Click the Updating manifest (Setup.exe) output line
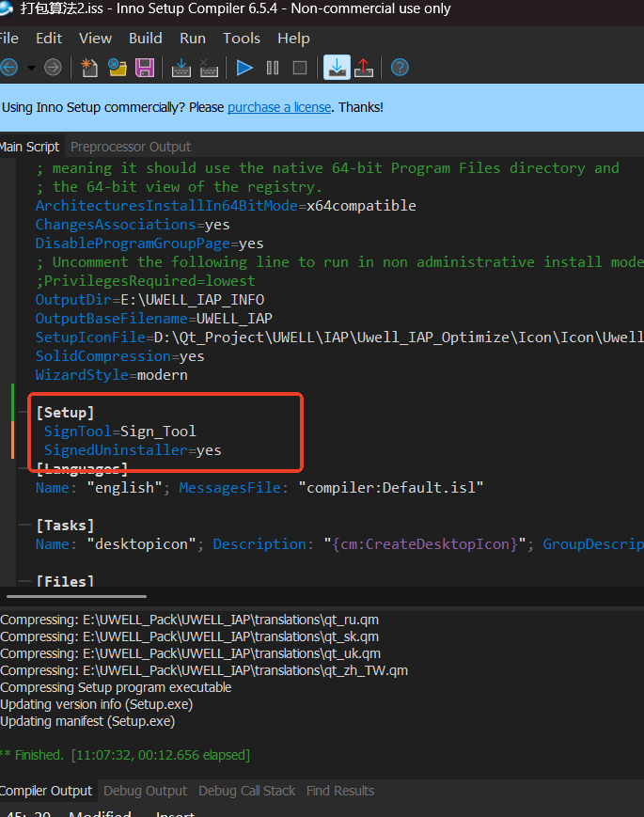 87,721
